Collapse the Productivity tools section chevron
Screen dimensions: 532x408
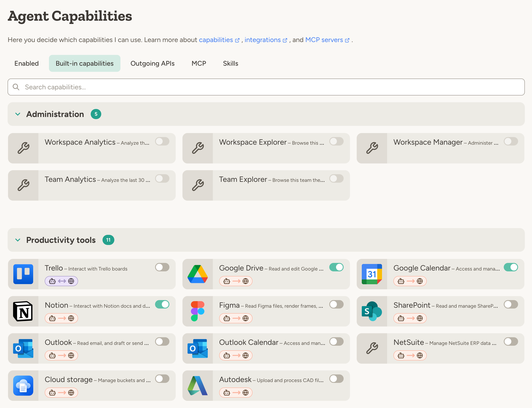pyautogui.click(x=18, y=240)
